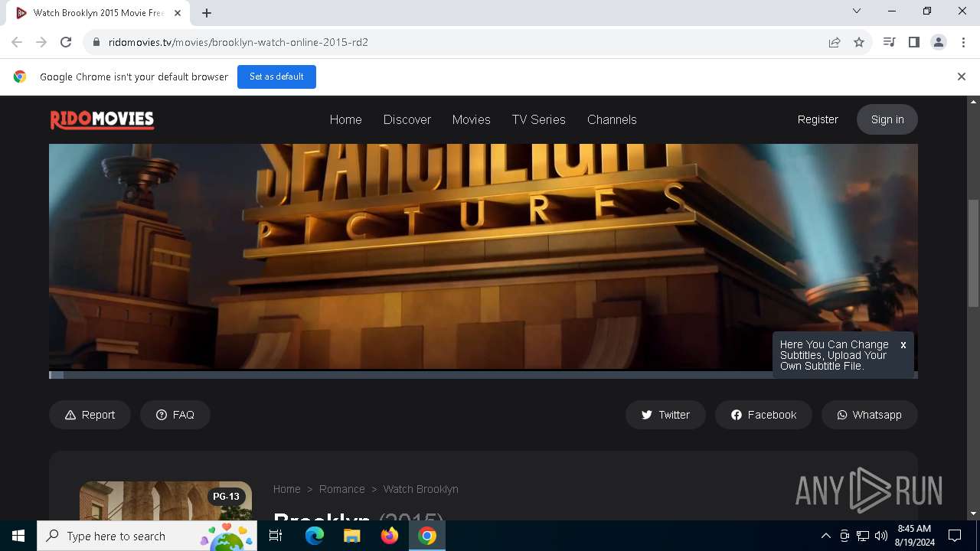View site information lock icon
980x551 pixels.
[96, 42]
